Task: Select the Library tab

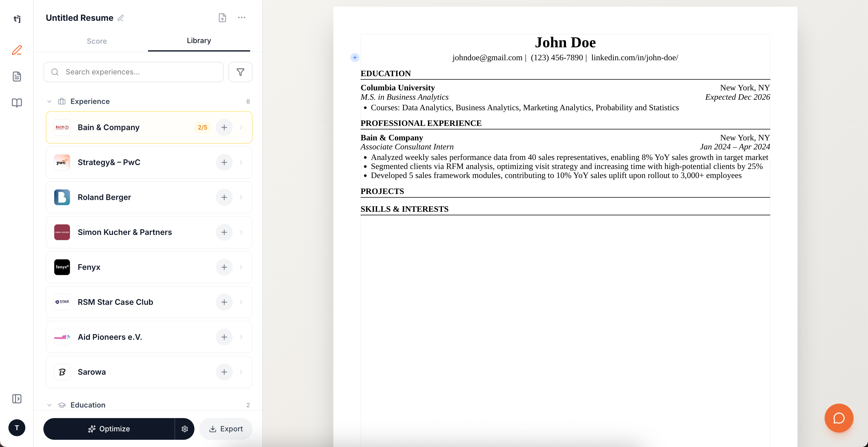Action: coord(199,41)
